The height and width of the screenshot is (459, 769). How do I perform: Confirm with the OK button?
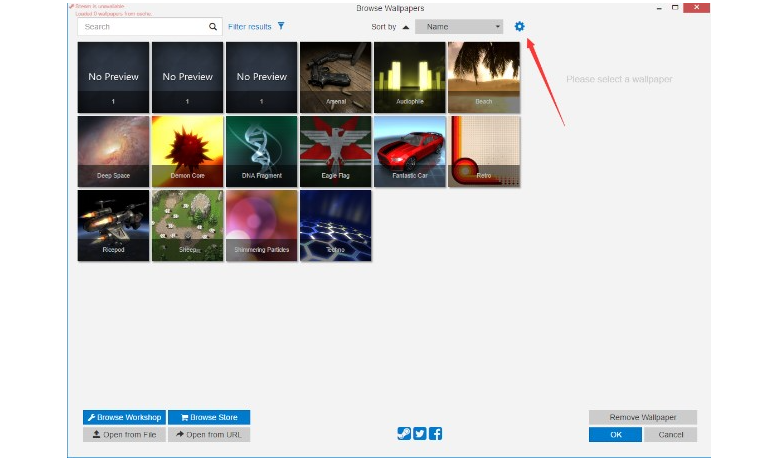pos(615,434)
